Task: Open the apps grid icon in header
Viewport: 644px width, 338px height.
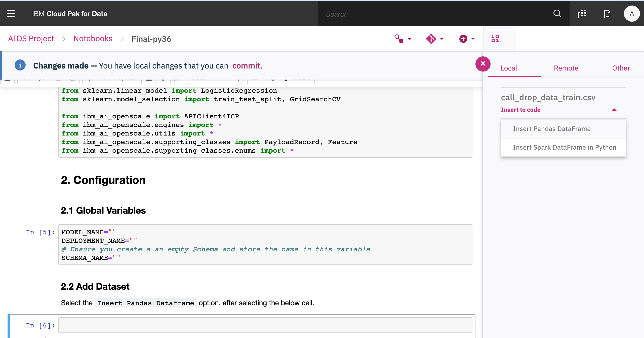Action: 582,14
